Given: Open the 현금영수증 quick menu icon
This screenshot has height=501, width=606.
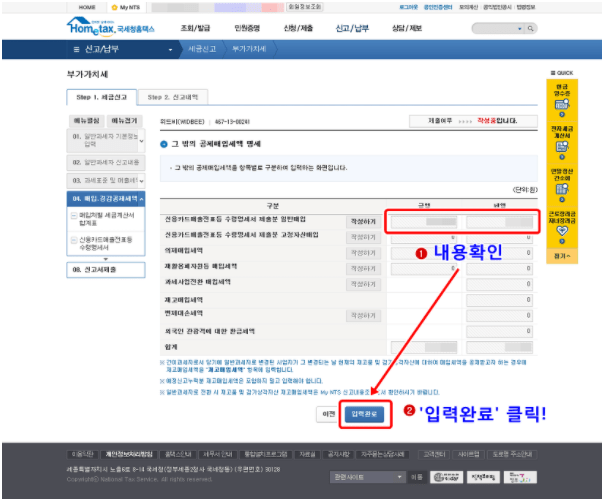Looking at the screenshot, I should click(x=562, y=104).
